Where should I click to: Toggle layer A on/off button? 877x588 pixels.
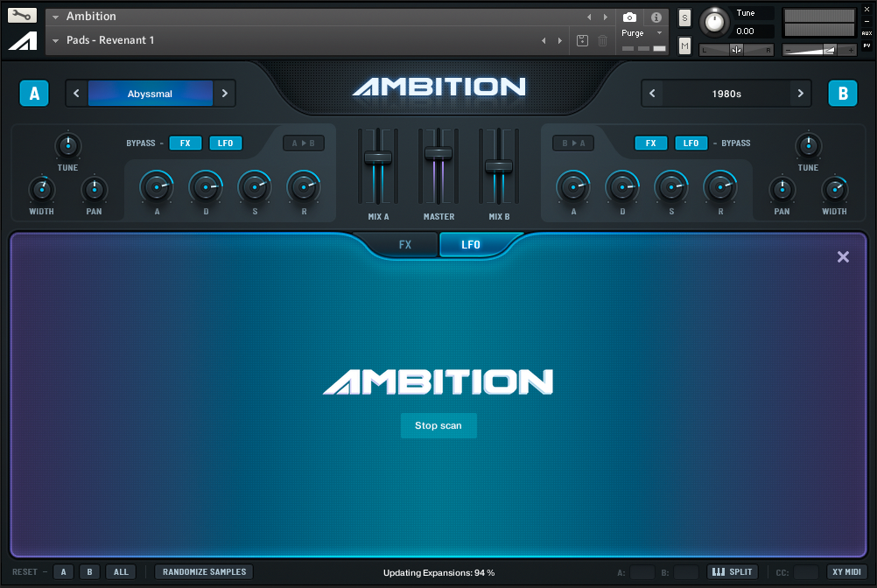[x=34, y=94]
